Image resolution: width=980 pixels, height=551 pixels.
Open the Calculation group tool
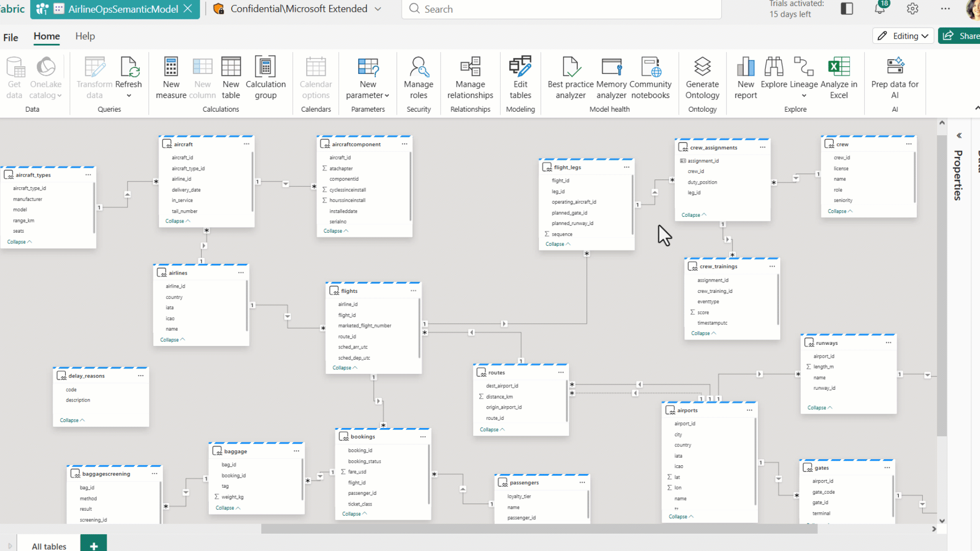point(265,77)
